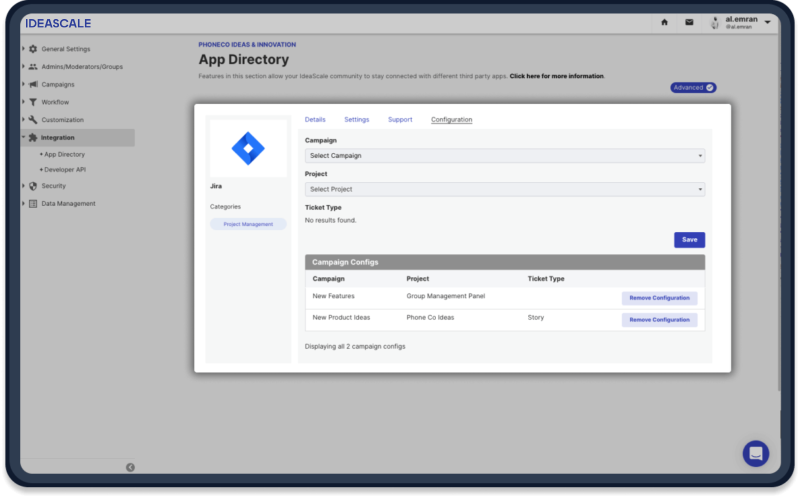The image size is (800, 498).
Task: Toggle the Advanced switch
Action: (693, 88)
